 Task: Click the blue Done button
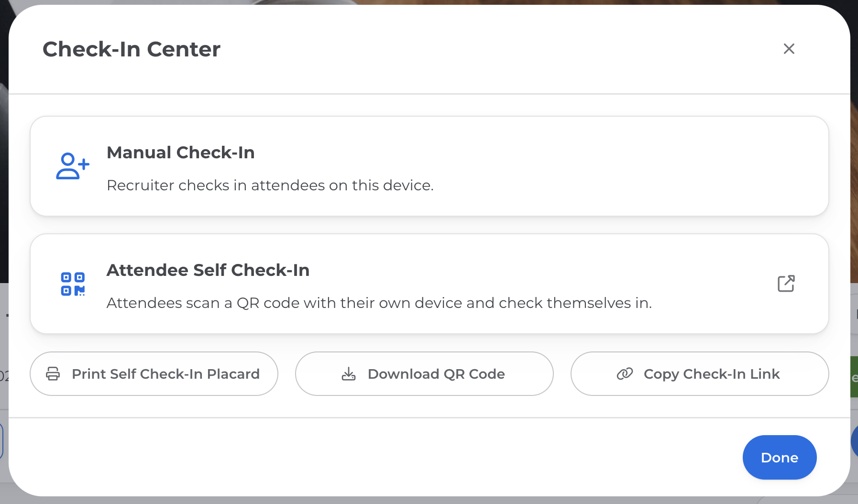779,458
